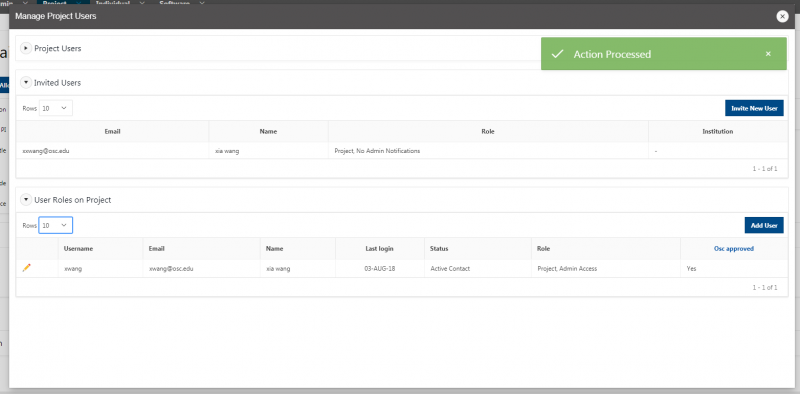
Task: Click the Name column header in User Roles
Action: pos(274,249)
